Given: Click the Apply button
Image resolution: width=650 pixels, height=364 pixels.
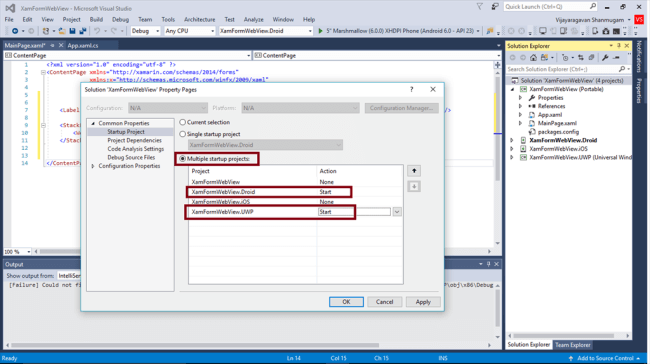Looking at the screenshot, I should click(x=423, y=302).
